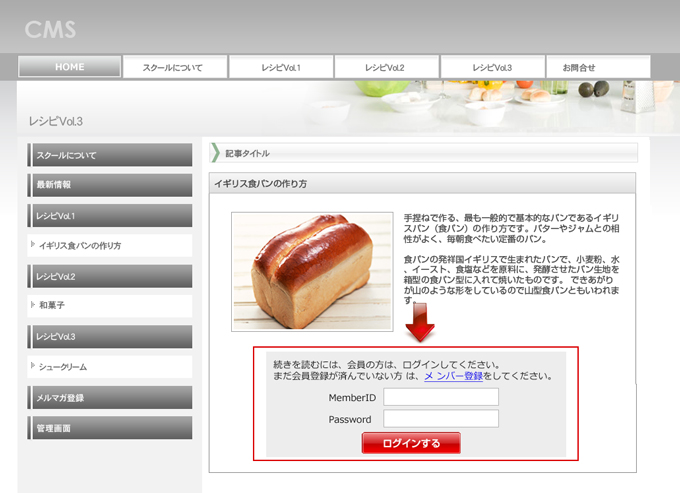This screenshot has height=493, width=680.
Task: Select レシピVol.2 in top navigation bar
Action: pos(387,67)
